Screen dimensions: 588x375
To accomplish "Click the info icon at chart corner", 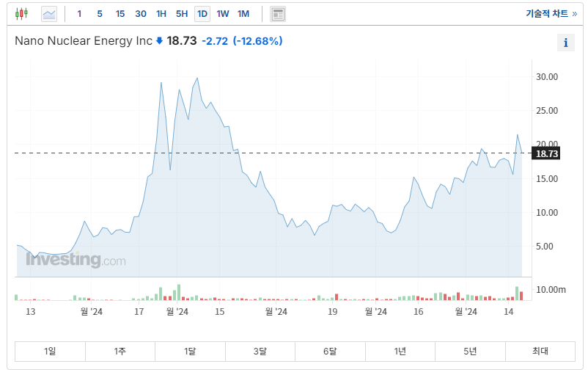I will 566,43.
